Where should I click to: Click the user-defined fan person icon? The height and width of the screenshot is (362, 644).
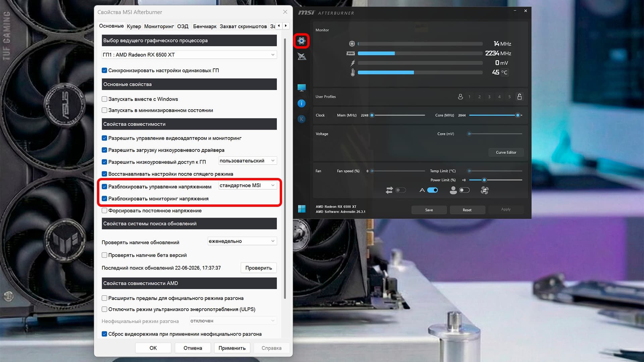pyautogui.click(x=453, y=190)
